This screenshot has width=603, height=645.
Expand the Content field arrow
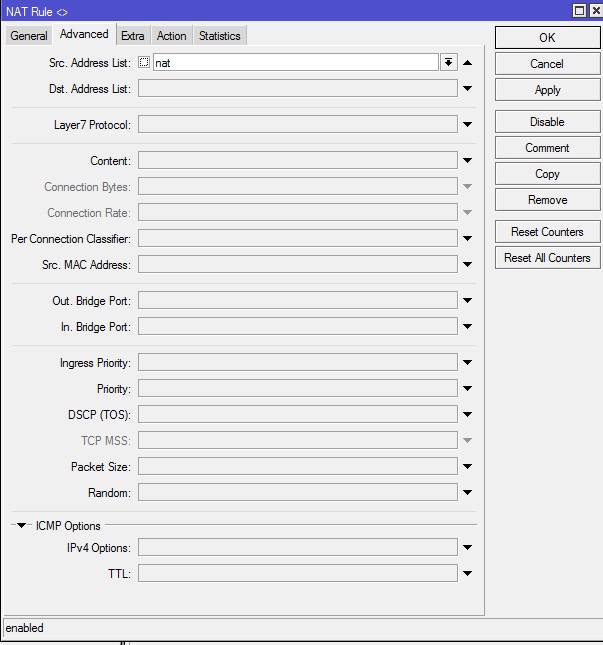pyautogui.click(x=467, y=161)
